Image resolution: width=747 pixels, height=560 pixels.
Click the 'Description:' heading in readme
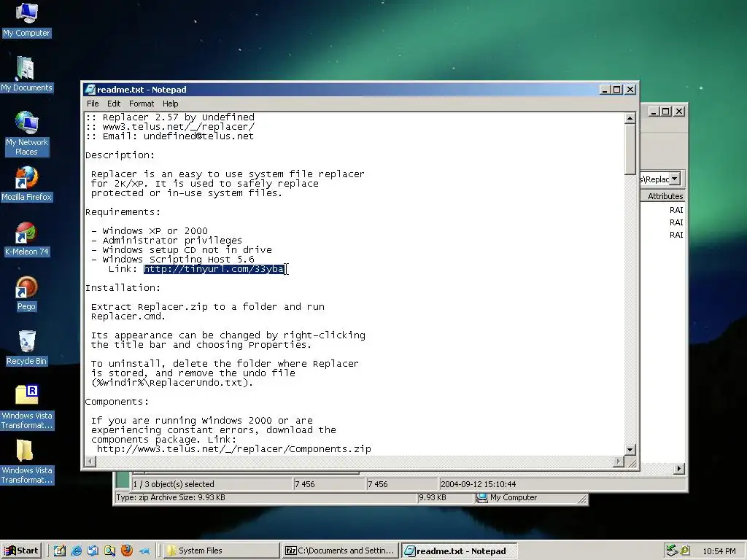[120, 155]
